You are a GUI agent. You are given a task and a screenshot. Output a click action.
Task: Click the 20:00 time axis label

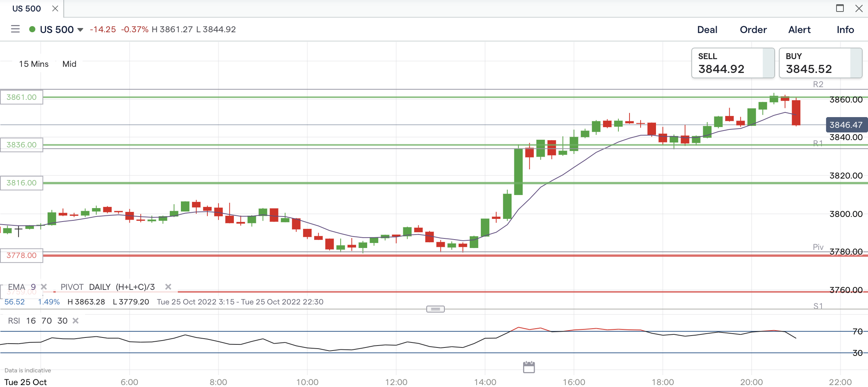click(752, 382)
